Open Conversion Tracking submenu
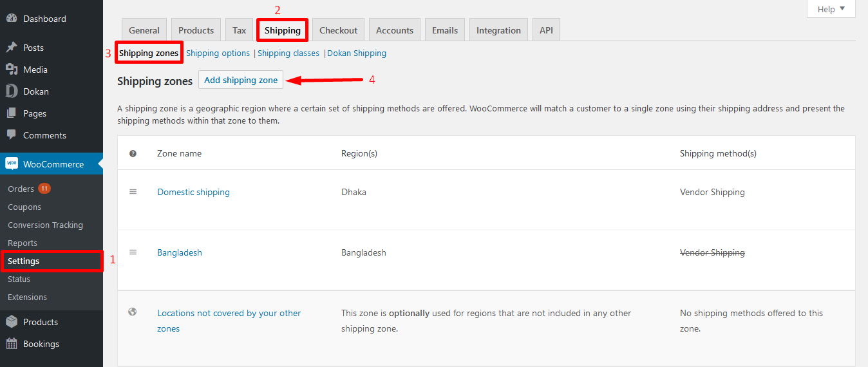Screen dimensions: 868x367 45,225
